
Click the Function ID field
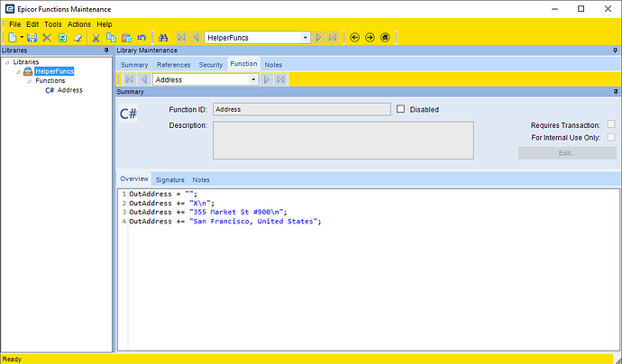coord(301,109)
